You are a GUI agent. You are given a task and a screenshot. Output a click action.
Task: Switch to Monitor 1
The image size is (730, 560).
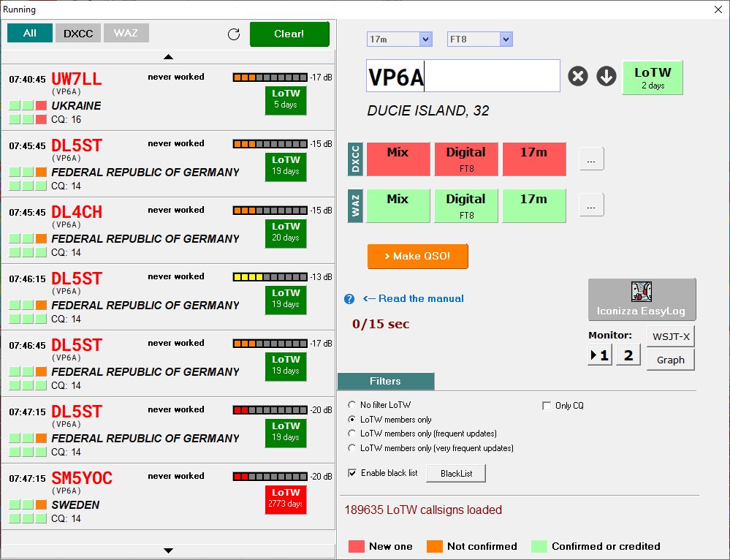tap(600, 355)
